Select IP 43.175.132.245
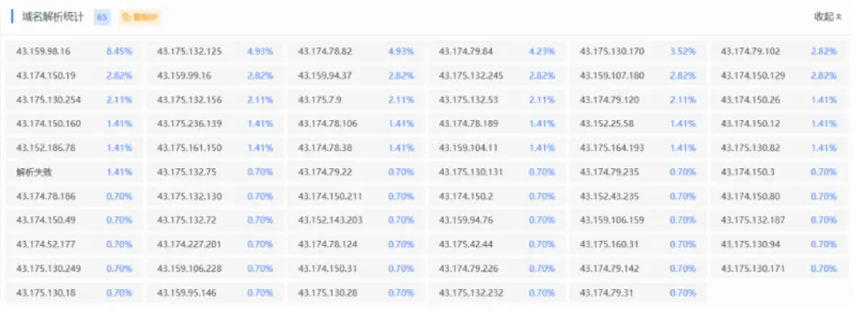The image size is (868, 320). pos(471,76)
